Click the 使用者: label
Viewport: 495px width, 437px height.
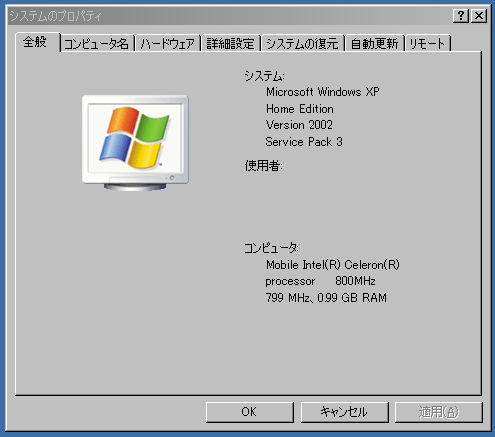point(263,165)
